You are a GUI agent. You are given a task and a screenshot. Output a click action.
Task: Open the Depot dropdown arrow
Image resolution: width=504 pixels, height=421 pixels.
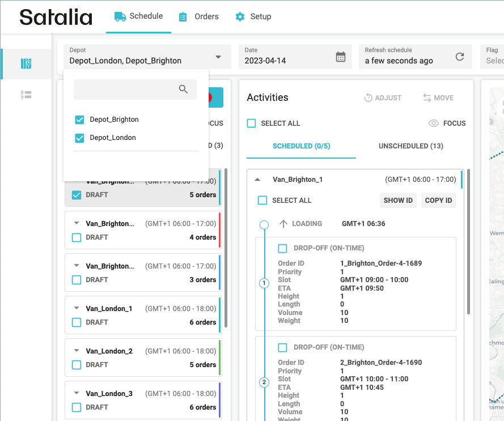[218, 57]
